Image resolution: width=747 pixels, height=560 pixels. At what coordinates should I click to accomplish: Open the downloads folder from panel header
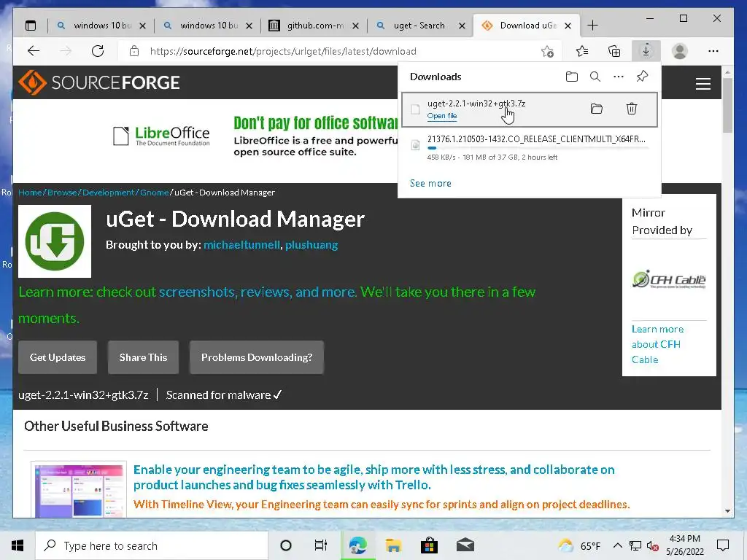[572, 77]
